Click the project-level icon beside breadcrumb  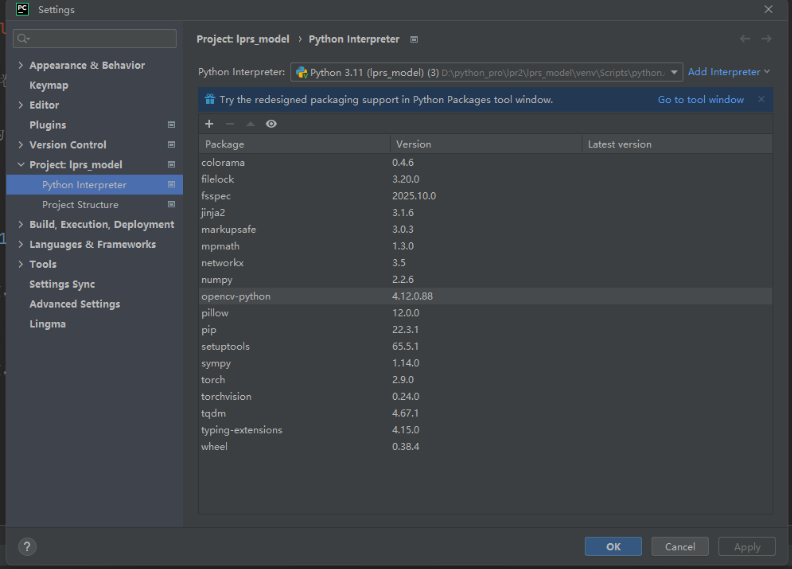click(414, 39)
